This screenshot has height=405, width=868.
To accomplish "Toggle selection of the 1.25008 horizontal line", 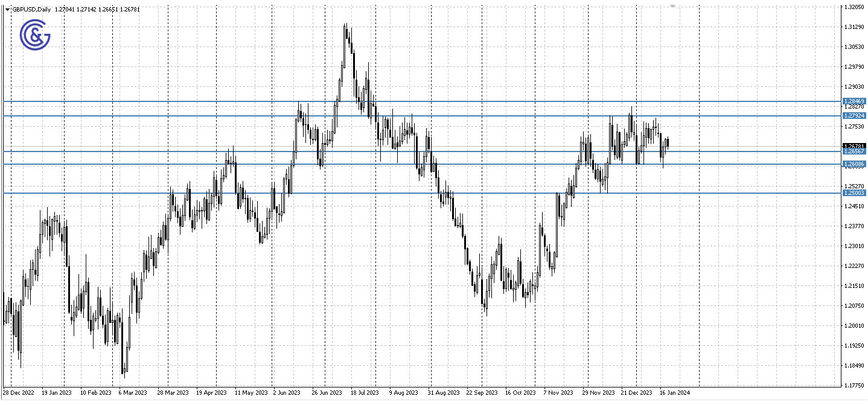I will pos(423,193).
